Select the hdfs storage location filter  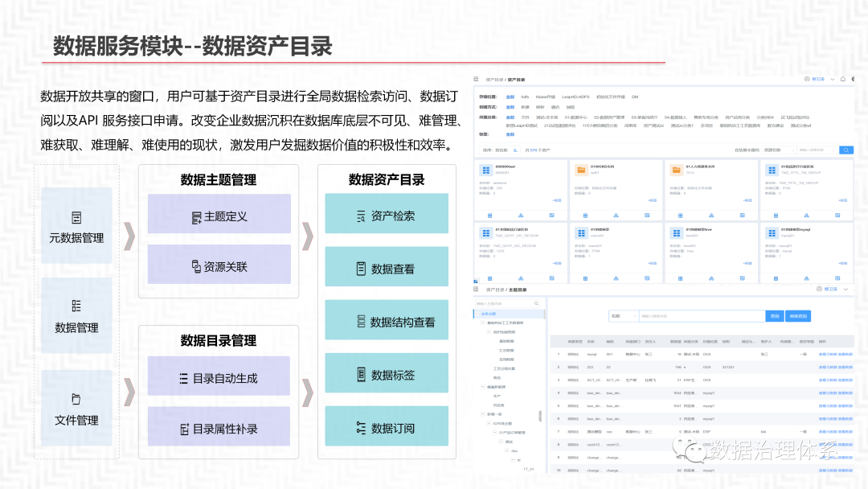click(x=525, y=97)
